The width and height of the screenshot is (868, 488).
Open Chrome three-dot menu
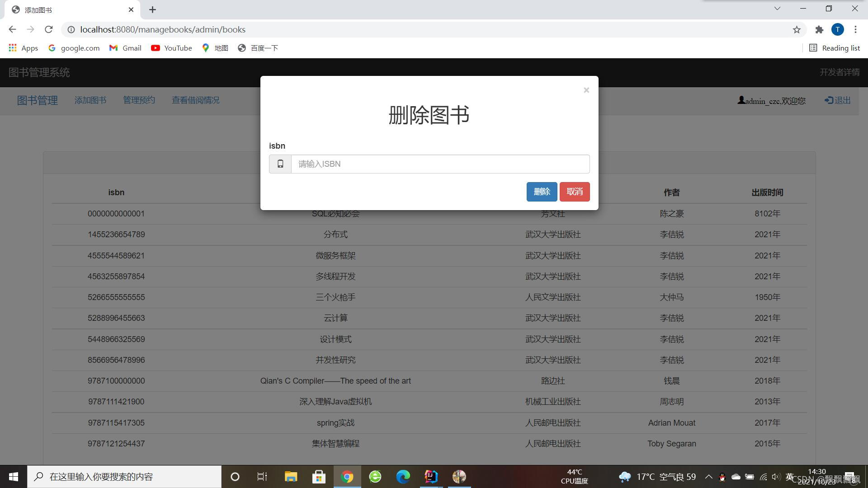pyautogui.click(x=855, y=30)
